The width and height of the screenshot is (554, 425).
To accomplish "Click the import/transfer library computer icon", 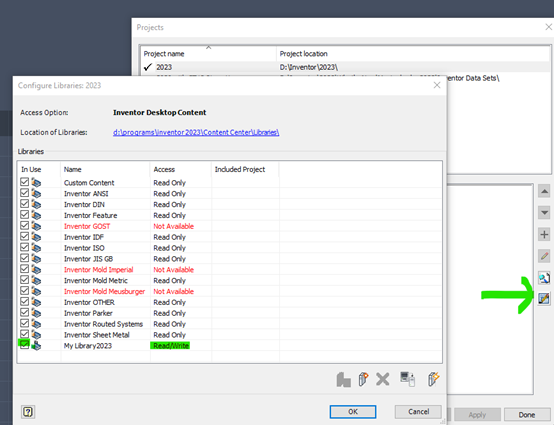I will tap(407, 379).
